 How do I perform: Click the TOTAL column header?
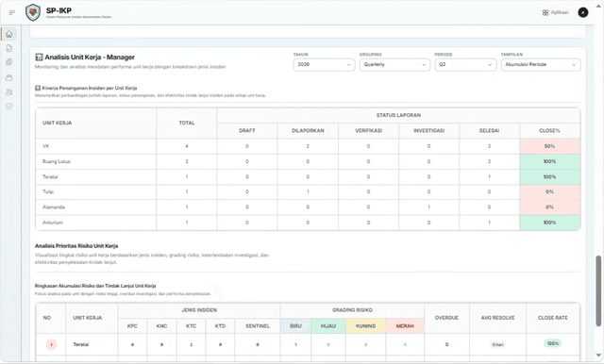coord(187,124)
